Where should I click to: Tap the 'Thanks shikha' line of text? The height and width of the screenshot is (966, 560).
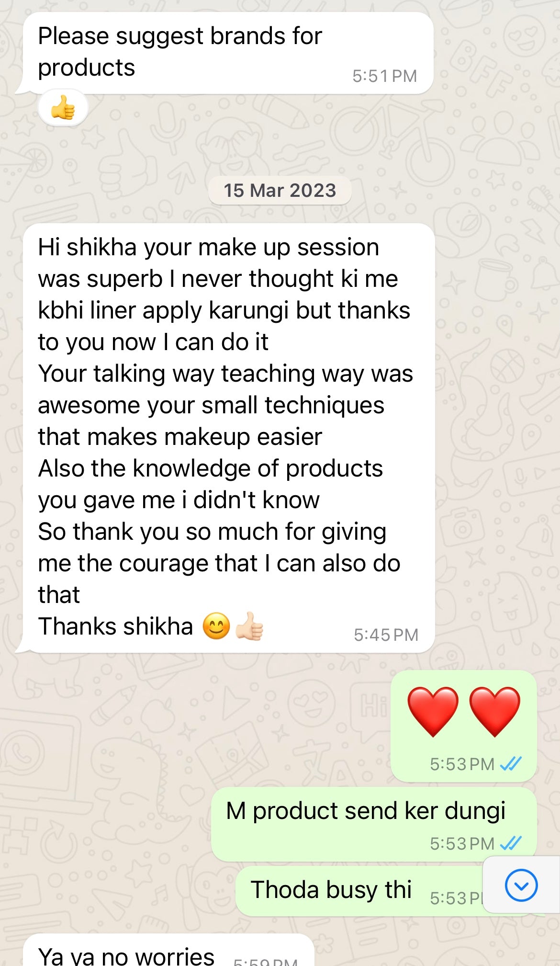coord(115,626)
